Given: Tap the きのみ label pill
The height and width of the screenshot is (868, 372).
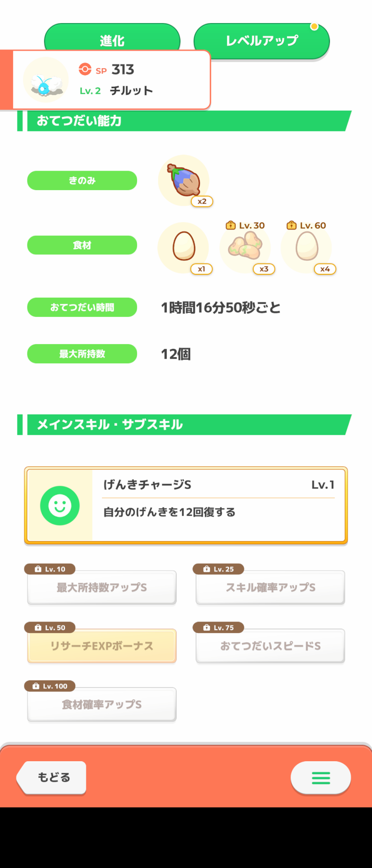Looking at the screenshot, I should (82, 181).
